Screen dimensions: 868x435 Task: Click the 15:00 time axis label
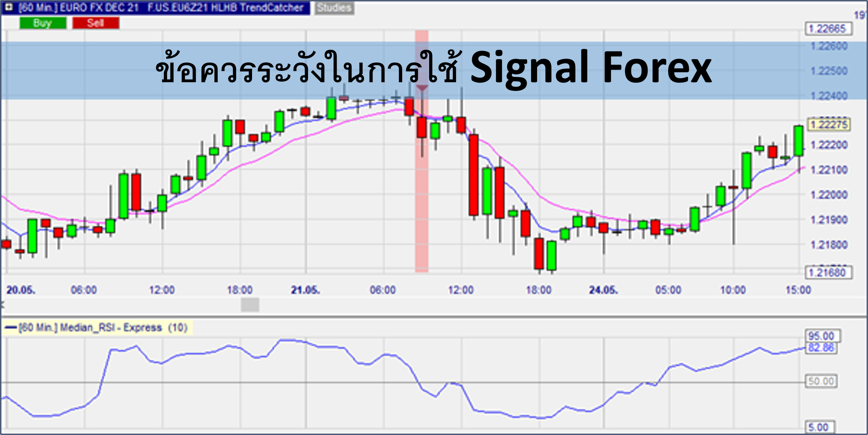coord(799,290)
